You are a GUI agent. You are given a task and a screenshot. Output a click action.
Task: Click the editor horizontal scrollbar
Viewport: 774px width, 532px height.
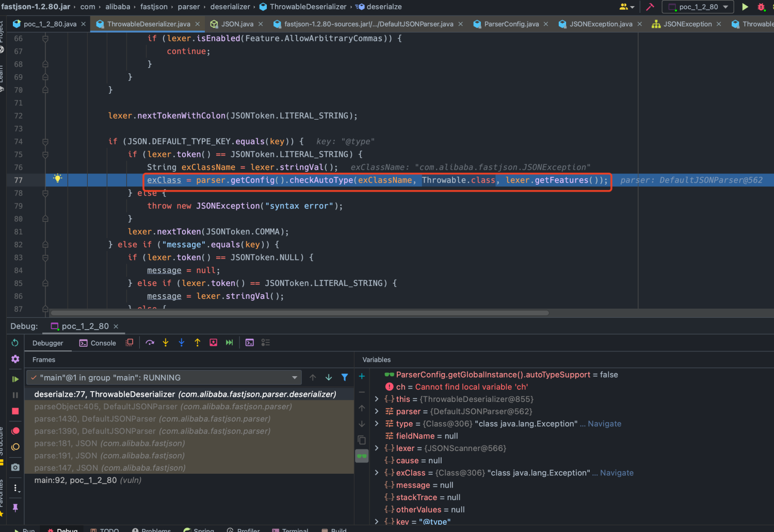[x=299, y=313]
